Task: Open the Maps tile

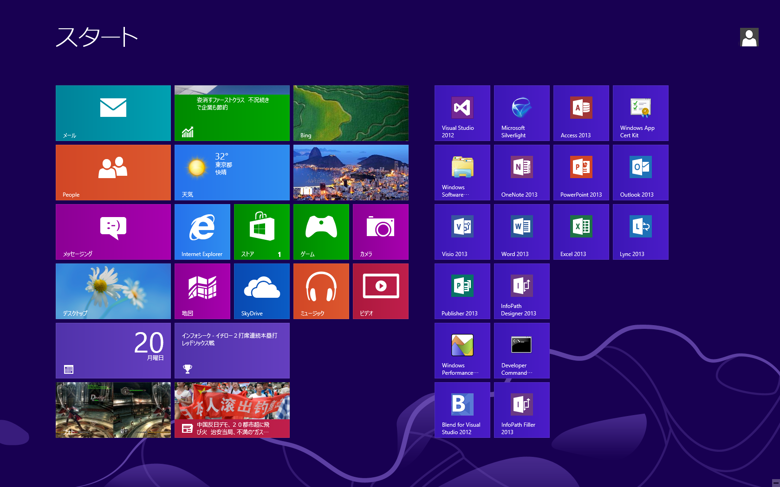Action: pyautogui.click(x=202, y=291)
